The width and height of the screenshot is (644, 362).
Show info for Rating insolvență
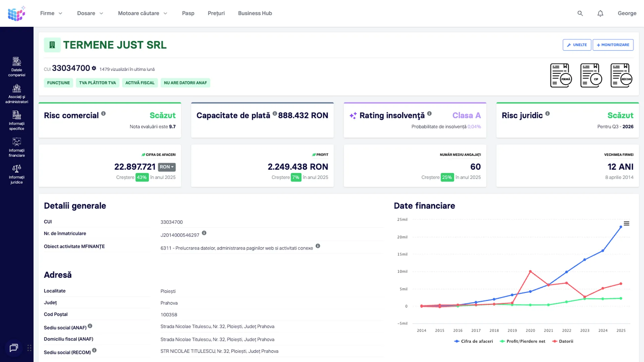pyautogui.click(x=429, y=114)
